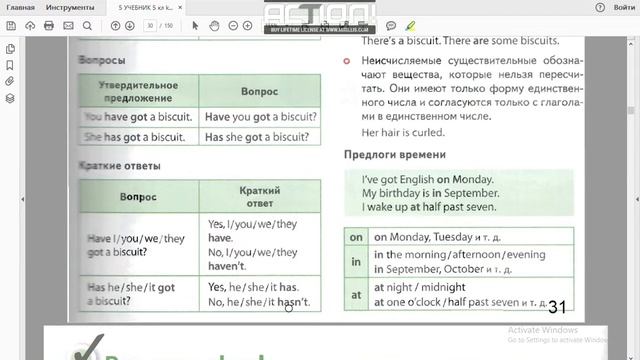Click the 'Утвердительное предложение' column header
640x360 pixels.
point(138,91)
